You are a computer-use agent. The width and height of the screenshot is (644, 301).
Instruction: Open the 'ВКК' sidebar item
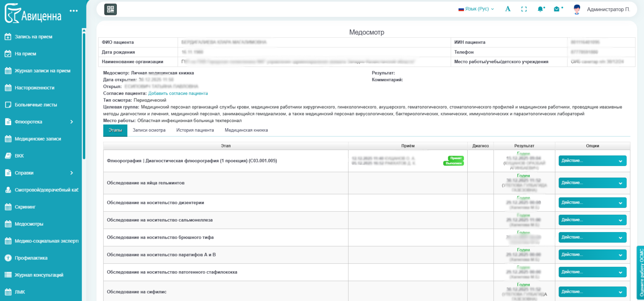(x=19, y=156)
